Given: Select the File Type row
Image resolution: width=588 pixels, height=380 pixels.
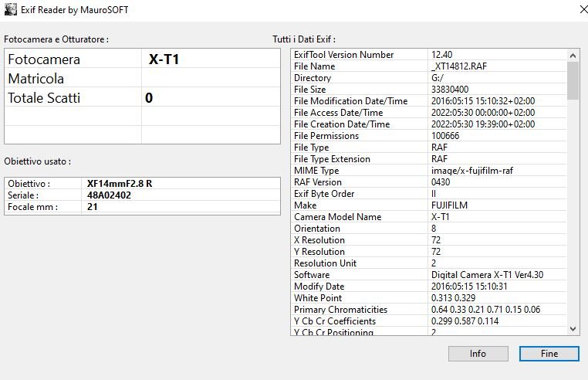Looking at the screenshot, I should tap(428, 148).
